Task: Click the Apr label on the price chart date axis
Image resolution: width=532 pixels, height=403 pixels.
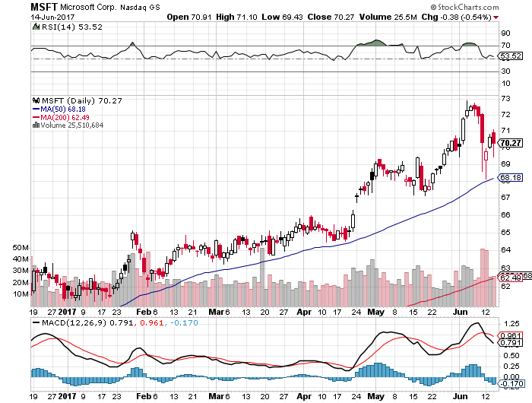Action: (x=304, y=312)
